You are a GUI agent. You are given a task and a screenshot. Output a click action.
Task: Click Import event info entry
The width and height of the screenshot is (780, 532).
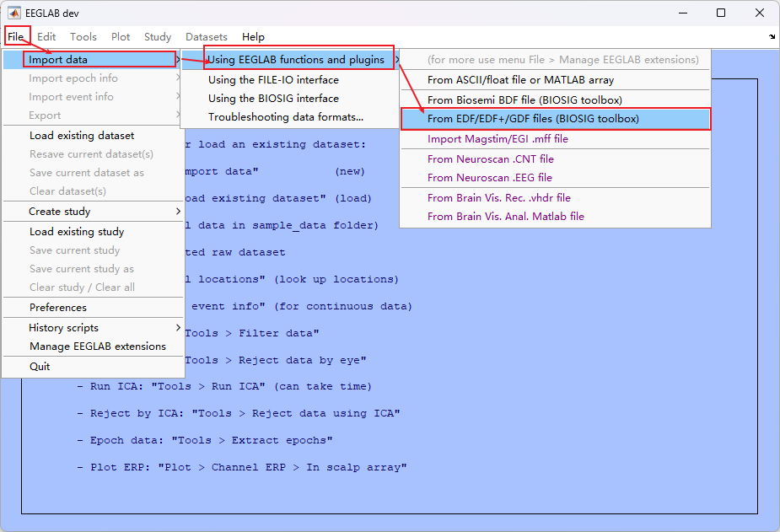[93, 96]
